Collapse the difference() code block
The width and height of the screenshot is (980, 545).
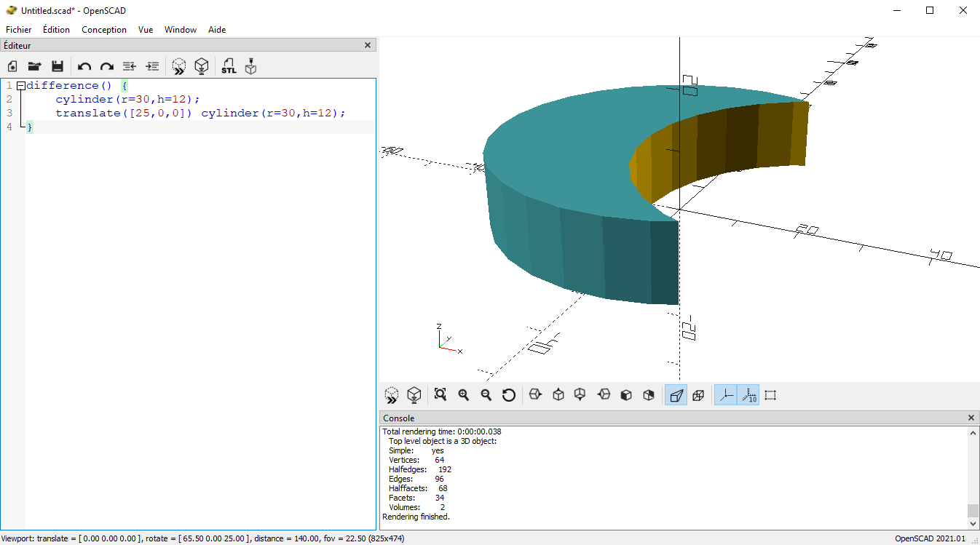20,86
